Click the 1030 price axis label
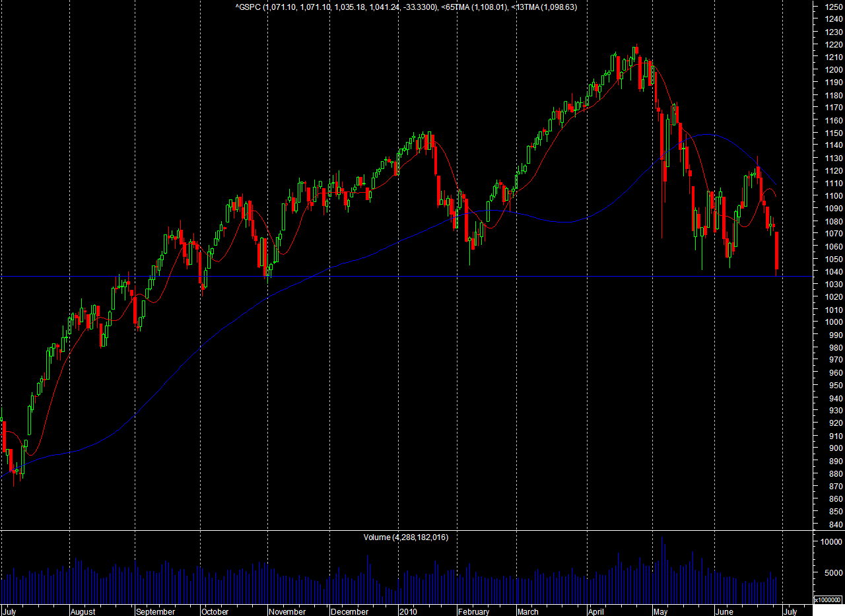Viewport: 845px width, 616px height. [832, 284]
